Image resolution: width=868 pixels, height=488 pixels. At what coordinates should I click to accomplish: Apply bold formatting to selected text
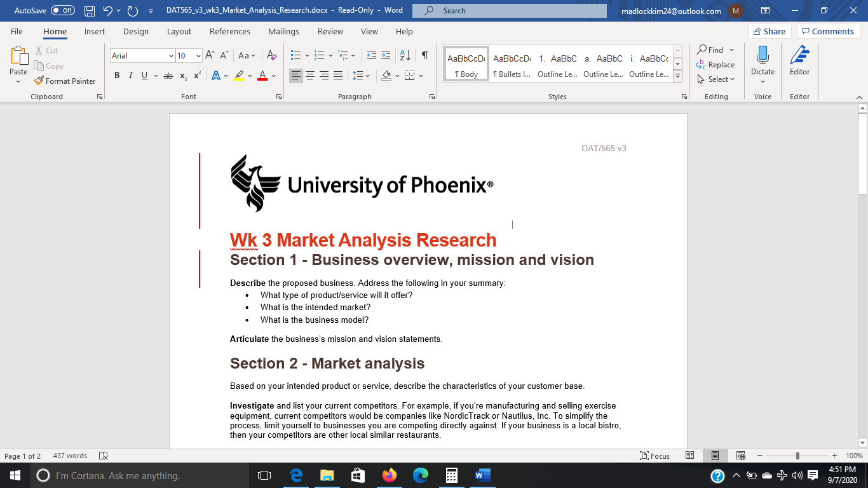coord(117,74)
